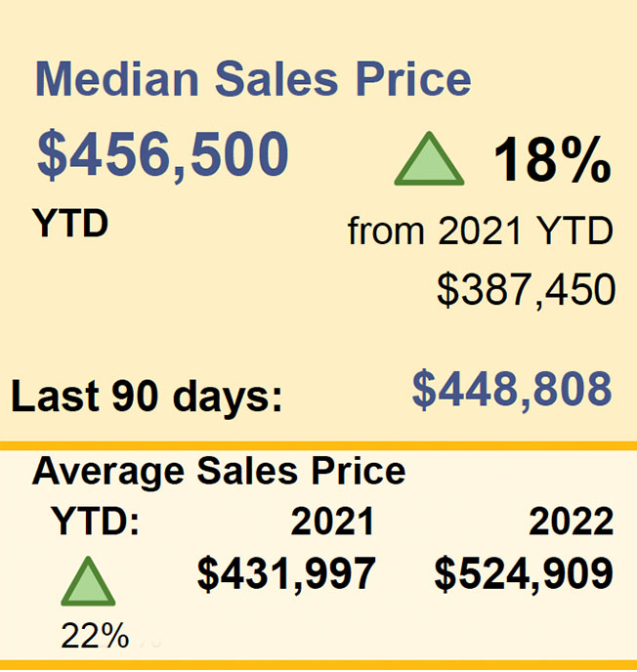Click the 'YTD:' label in average section
This screenshot has height=672, width=637.
pyautogui.click(x=95, y=522)
